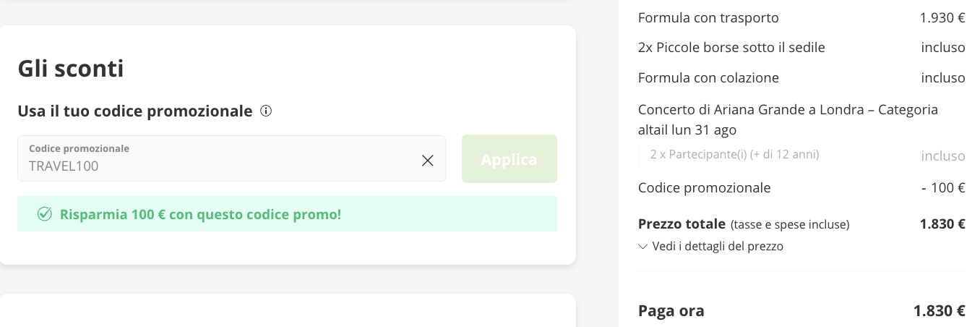This screenshot has width=980, height=327.
Task: Click the Gli sconti heading
Action: click(x=71, y=69)
